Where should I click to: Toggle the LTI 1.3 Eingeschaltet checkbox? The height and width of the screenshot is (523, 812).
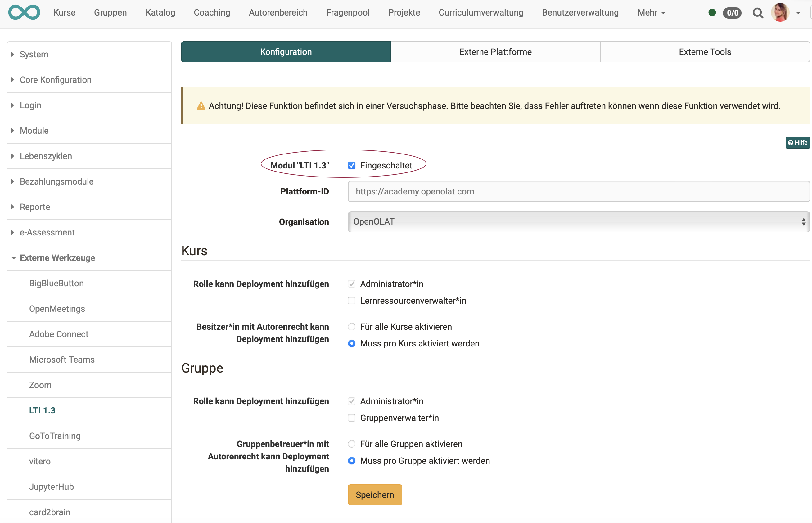[352, 165]
